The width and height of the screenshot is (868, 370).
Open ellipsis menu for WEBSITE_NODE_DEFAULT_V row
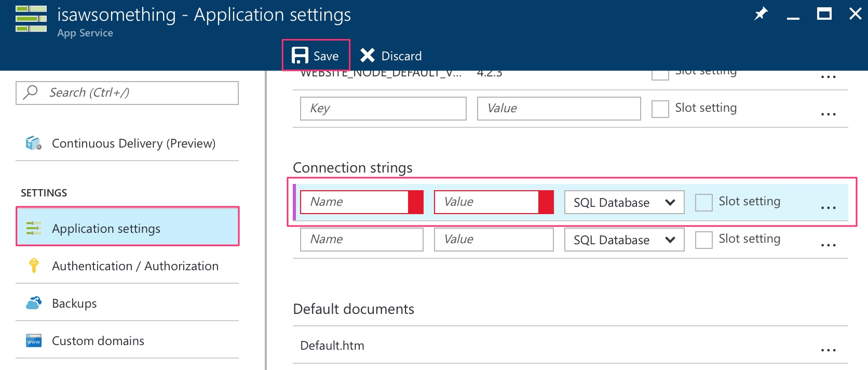tap(829, 76)
